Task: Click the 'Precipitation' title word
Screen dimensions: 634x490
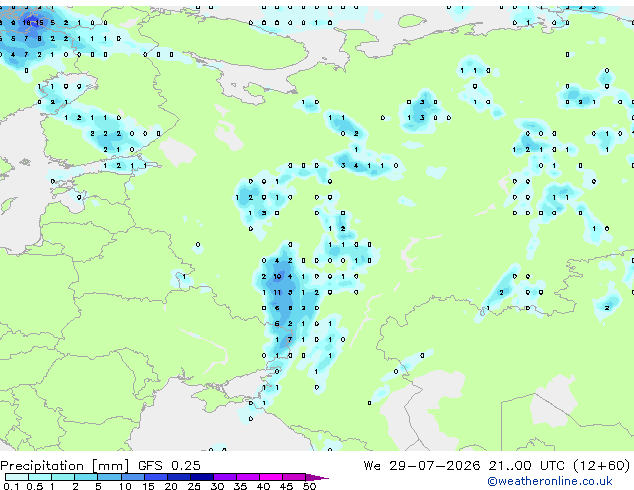Action: 42,466
